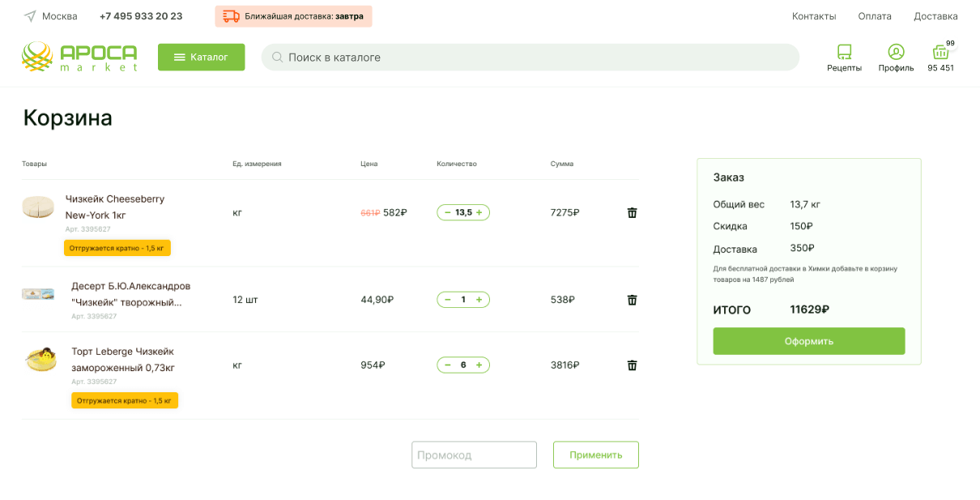Click the Ближайшая доставка: завтра banner

pyautogui.click(x=293, y=16)
